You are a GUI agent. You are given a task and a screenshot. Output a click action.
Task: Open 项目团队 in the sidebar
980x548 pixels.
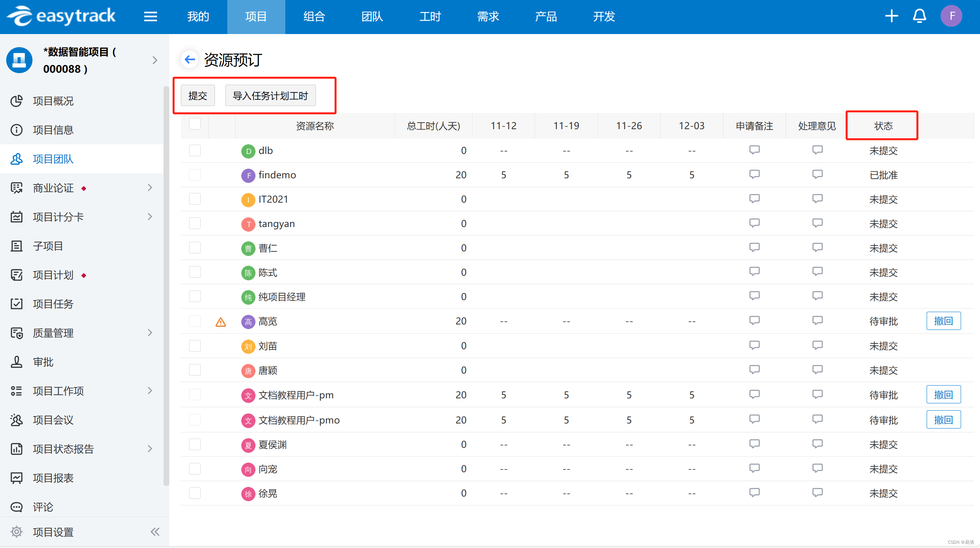coord(82,159)
